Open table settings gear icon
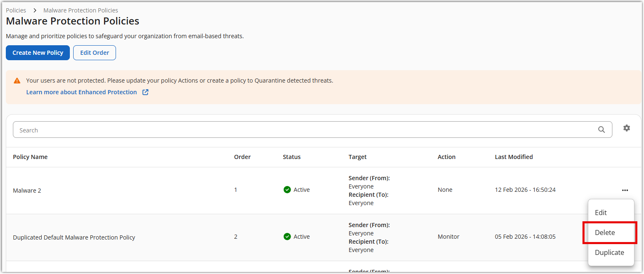This screenshot has width=644, height=274. (627, 128)
